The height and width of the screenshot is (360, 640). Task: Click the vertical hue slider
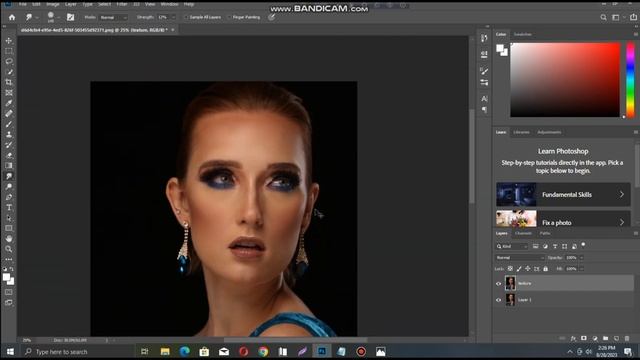click(x=631, y=80)
